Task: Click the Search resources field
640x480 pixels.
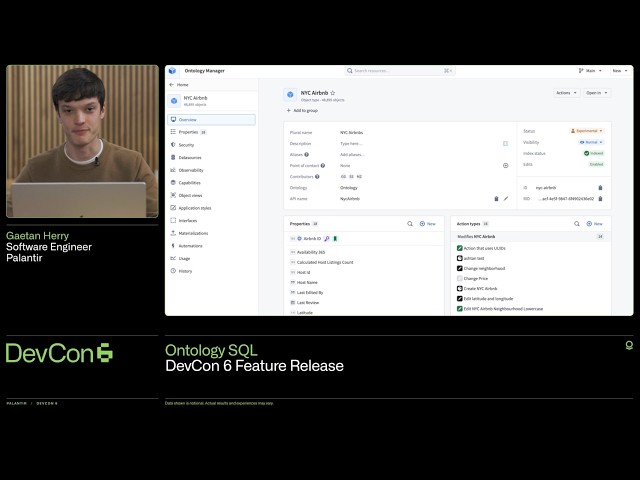Action: pos(400,71)
